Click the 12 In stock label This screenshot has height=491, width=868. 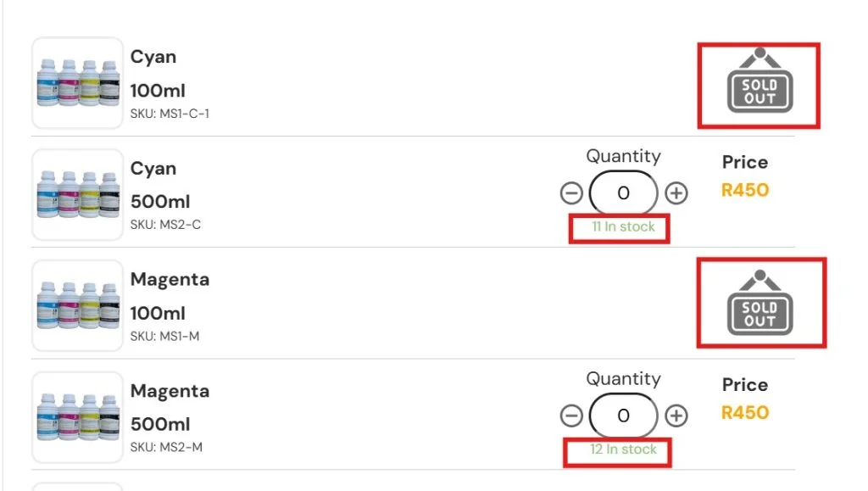click(623, 449)
